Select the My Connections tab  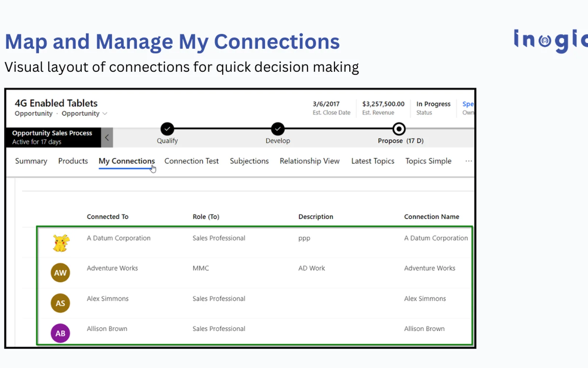127,161
